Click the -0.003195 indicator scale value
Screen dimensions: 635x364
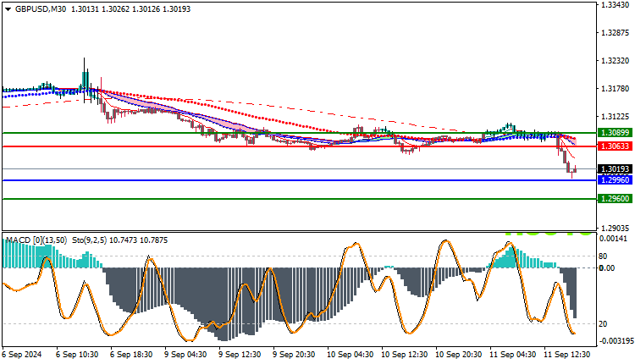tap(615, 341)
